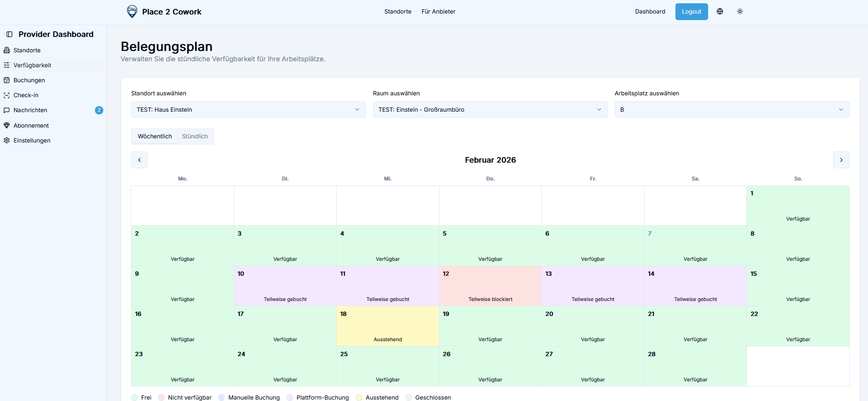Image resolution: width=868 pixels, height=401 pixels.
Task: Go to next month with right chevron
Action: tap(841, 160)
